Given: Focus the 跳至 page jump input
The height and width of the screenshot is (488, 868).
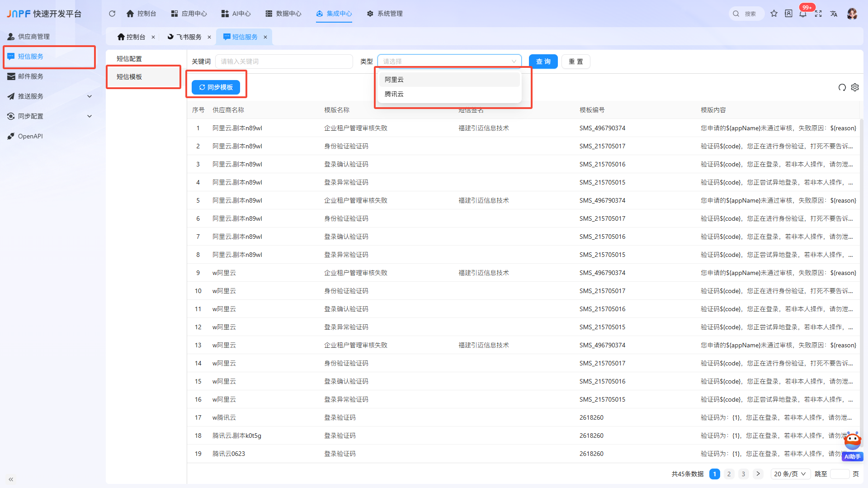Looking at the screenshot, I should [x=840, y=474].
